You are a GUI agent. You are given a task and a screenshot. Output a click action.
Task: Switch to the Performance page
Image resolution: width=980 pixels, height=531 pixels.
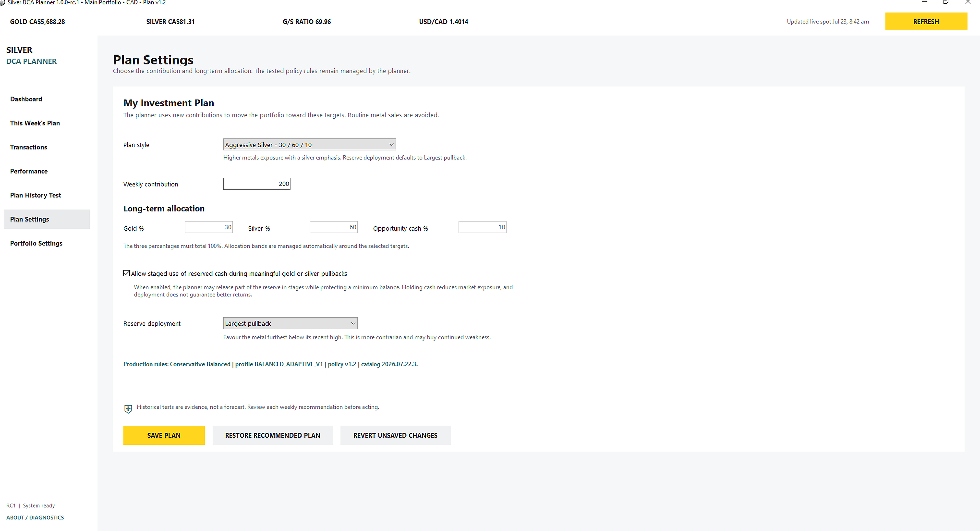pos(47,171)
